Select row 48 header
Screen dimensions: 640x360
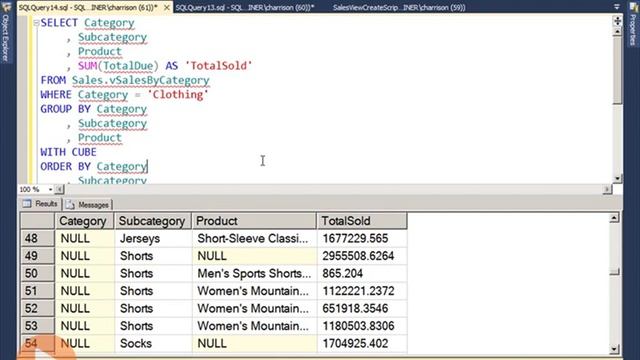(x=37, y=238)
